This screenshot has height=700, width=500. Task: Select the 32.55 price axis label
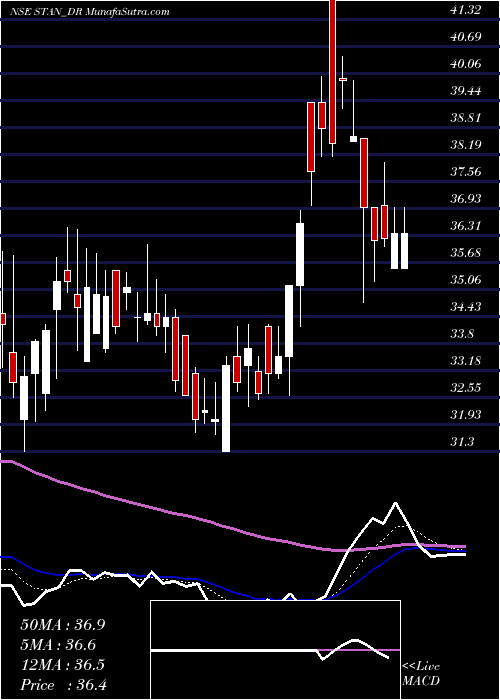[466, 388]
